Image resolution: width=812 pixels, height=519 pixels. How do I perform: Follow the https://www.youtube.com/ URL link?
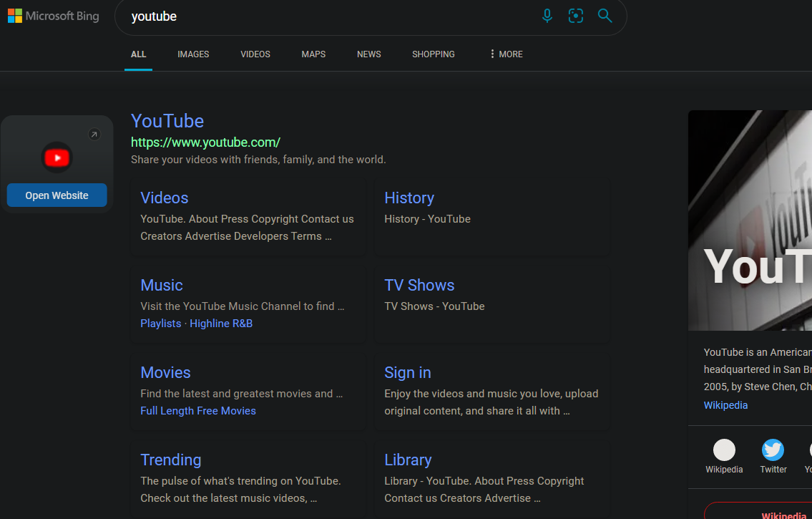tap(205, 142)
